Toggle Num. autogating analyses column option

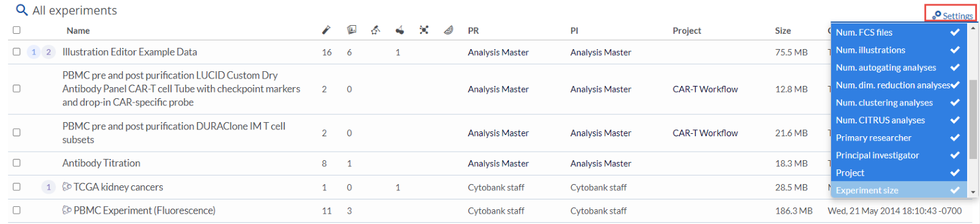pos(899,68)
